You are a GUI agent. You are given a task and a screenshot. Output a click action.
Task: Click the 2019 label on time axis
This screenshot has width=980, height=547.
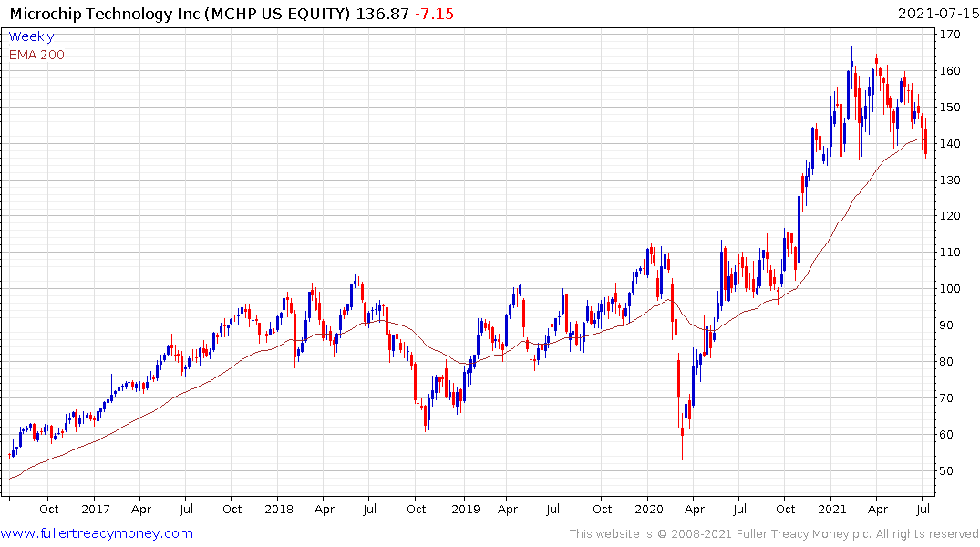pyautogui.click(x=465, y=509)
